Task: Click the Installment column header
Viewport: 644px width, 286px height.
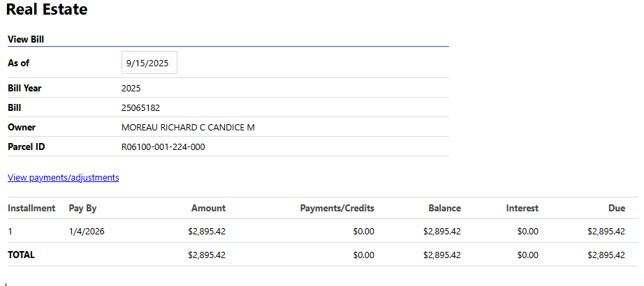Action: pos(31,208)
